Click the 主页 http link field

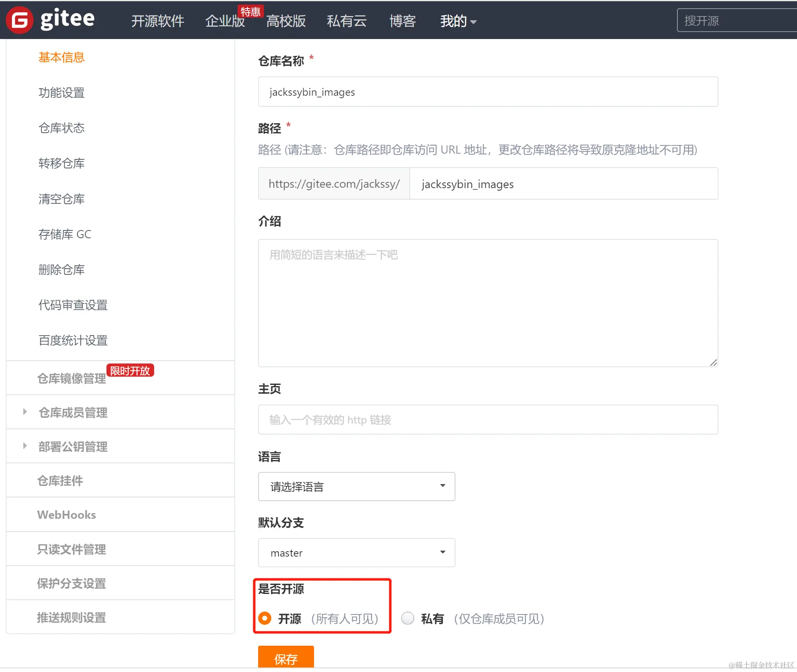pyautogui.click(x=487, y=419)
